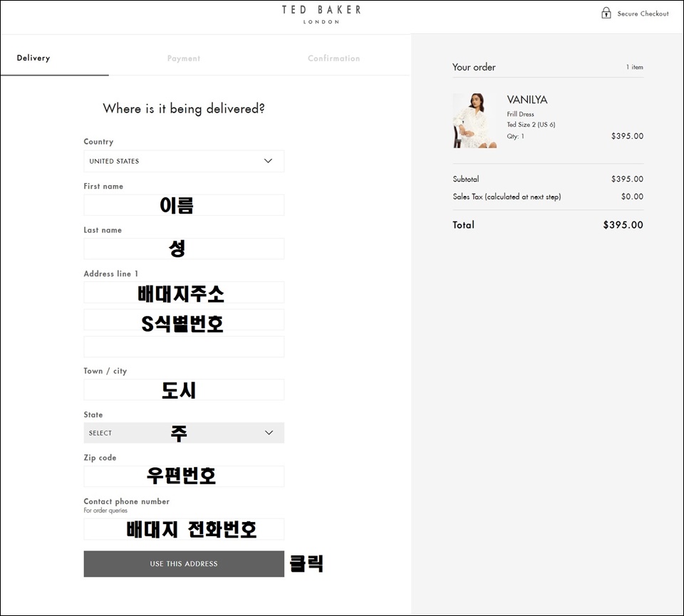The width and height of the screenshot is (684, 616).
Task: Focus the second address line field
Action: [x=184, y=320]
